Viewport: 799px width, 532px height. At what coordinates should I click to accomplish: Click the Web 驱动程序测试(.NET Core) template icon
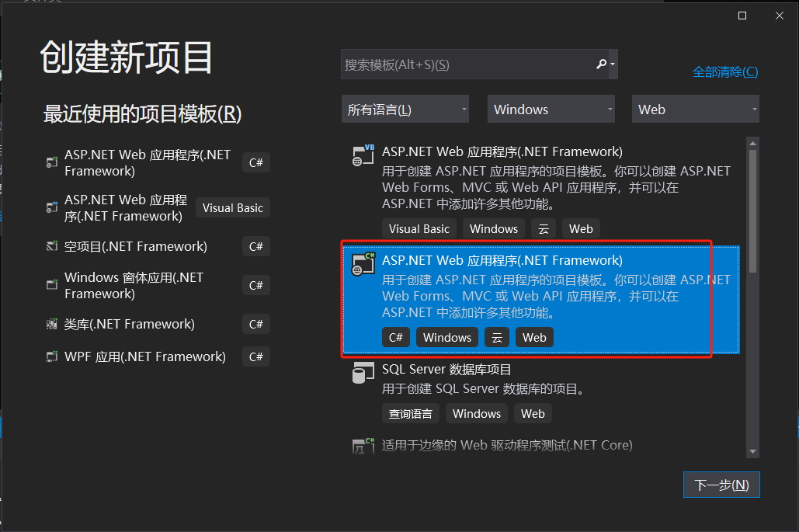363,445
